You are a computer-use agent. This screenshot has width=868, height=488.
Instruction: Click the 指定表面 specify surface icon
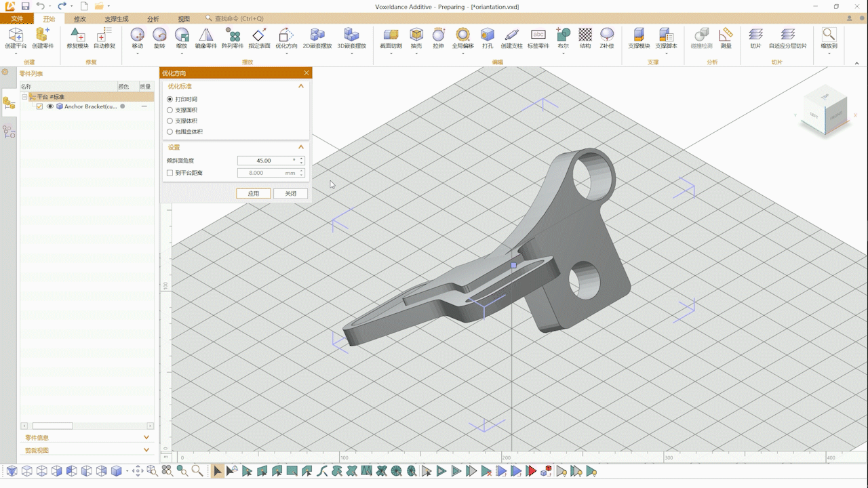[259, 35]
